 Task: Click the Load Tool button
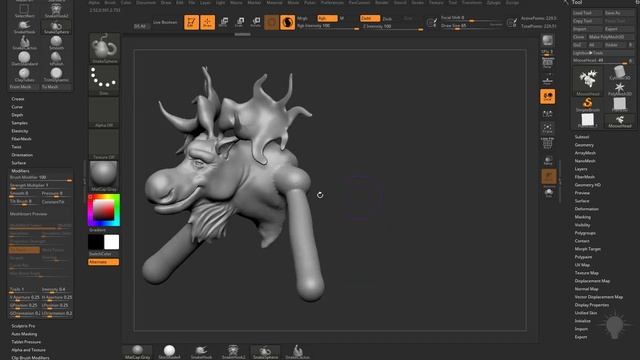coord(587,13)
